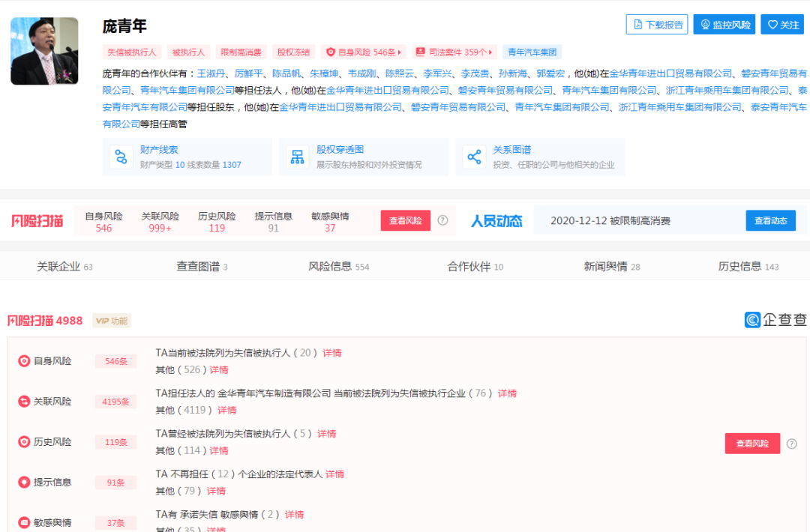The image size is (810, 532).
Task: Switch to the 查查图谱 3 tab
Action: coord(202,266)
